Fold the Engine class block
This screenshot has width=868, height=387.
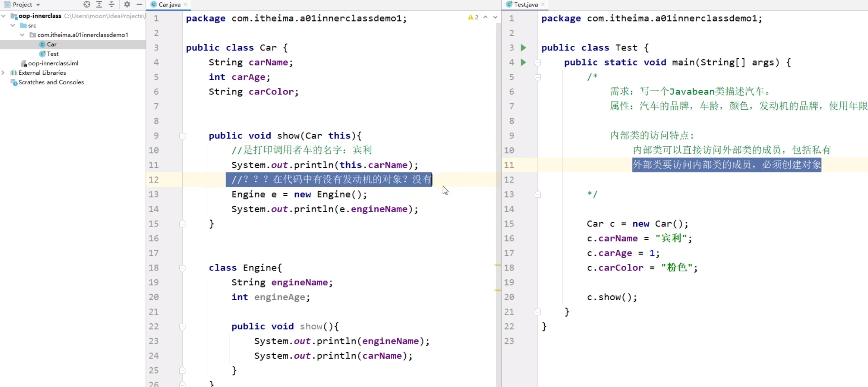pos(182,268)
